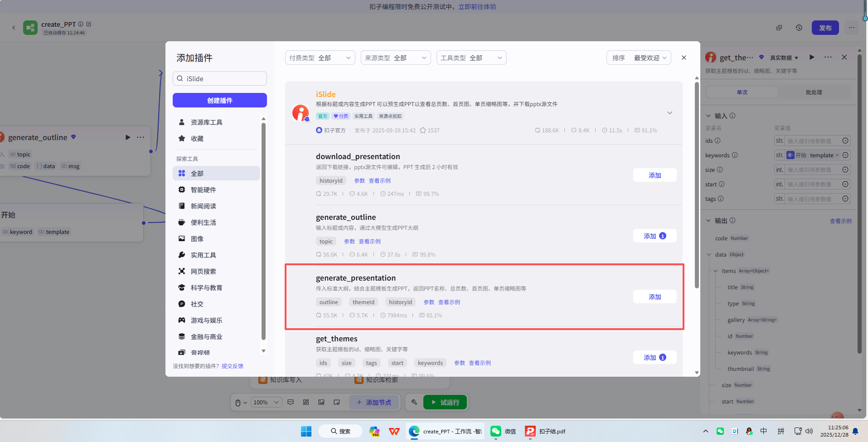Viewport: 868px width, 442px height.
Task: Open settings icon for the size field
Action: 845,170
